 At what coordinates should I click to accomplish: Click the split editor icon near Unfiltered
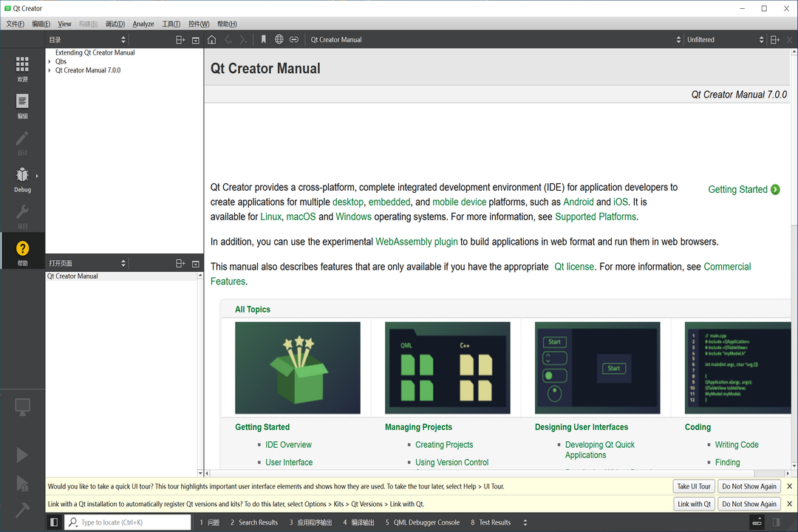coord(774,39)
